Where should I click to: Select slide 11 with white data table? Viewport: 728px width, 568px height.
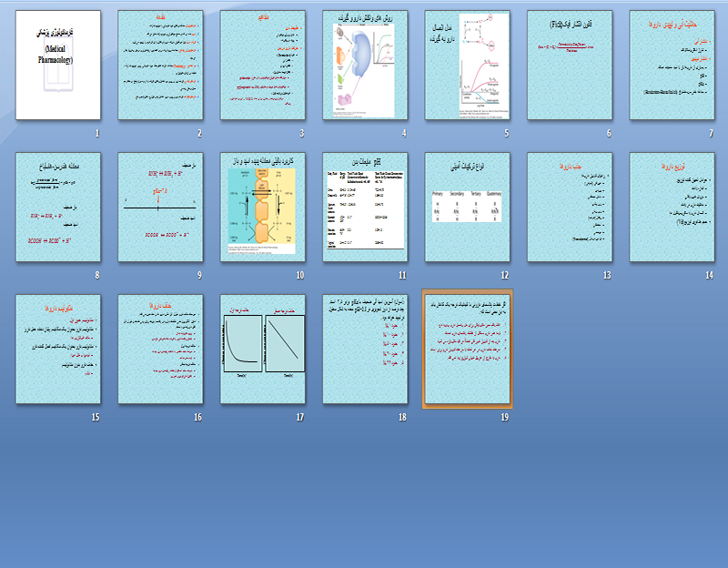coord(365,208)
